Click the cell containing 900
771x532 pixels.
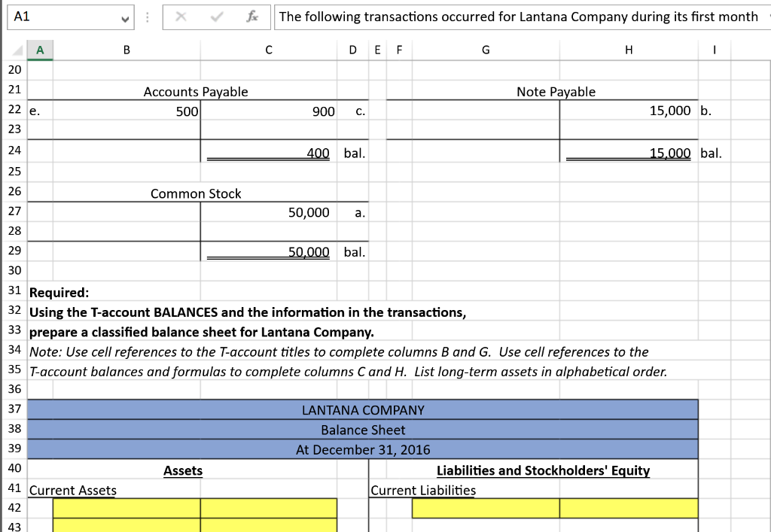click(269, 111)
